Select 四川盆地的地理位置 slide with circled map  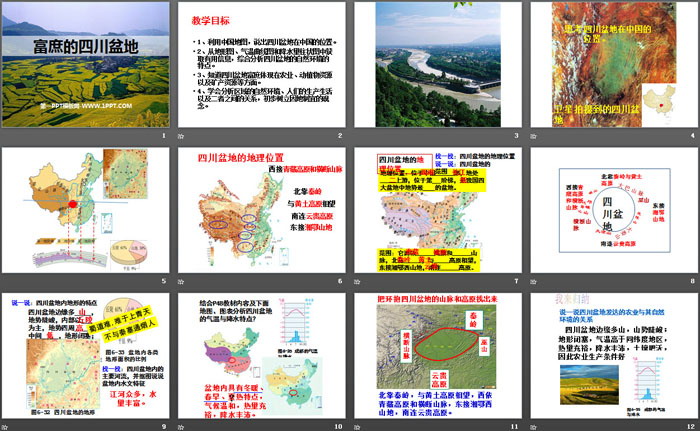[262, 210]
